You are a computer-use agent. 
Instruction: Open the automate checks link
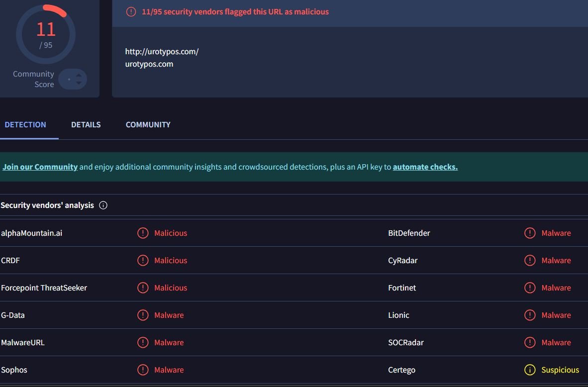pos(425,167)
